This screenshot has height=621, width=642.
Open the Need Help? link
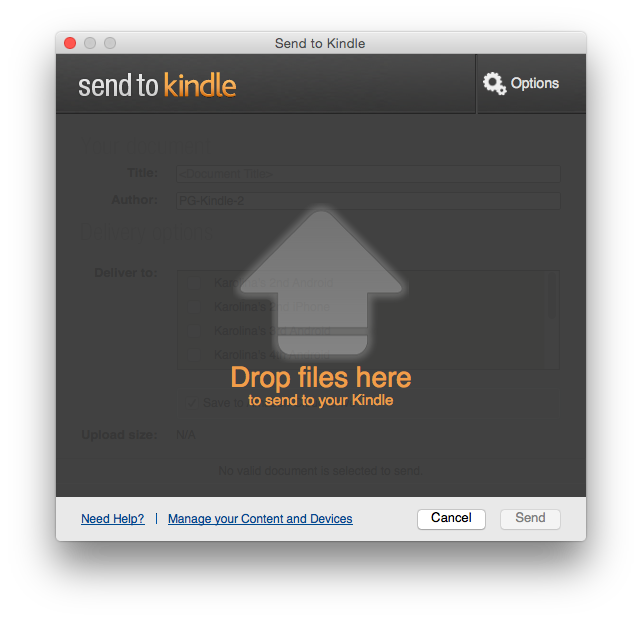coord(113,519)
